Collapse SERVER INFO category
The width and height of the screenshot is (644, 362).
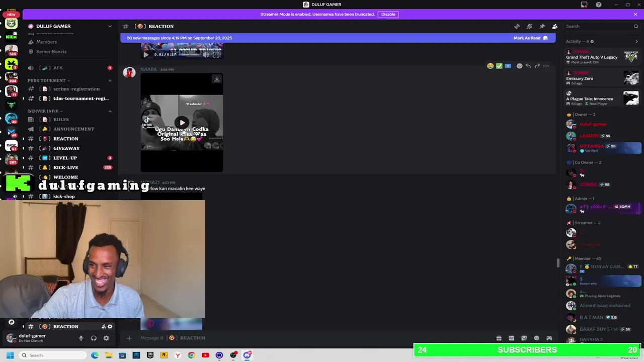pos(45,111)
